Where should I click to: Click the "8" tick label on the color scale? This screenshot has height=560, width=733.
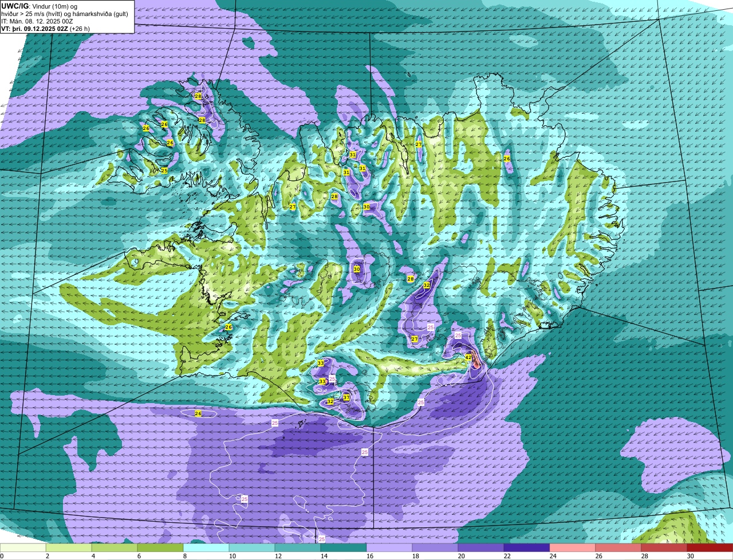(184, 556)
